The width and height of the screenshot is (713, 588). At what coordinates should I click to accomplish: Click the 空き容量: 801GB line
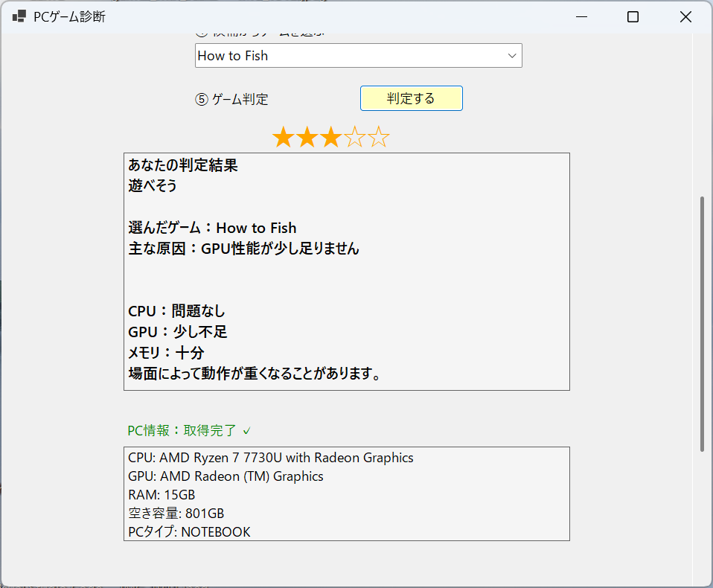(176, 514)
